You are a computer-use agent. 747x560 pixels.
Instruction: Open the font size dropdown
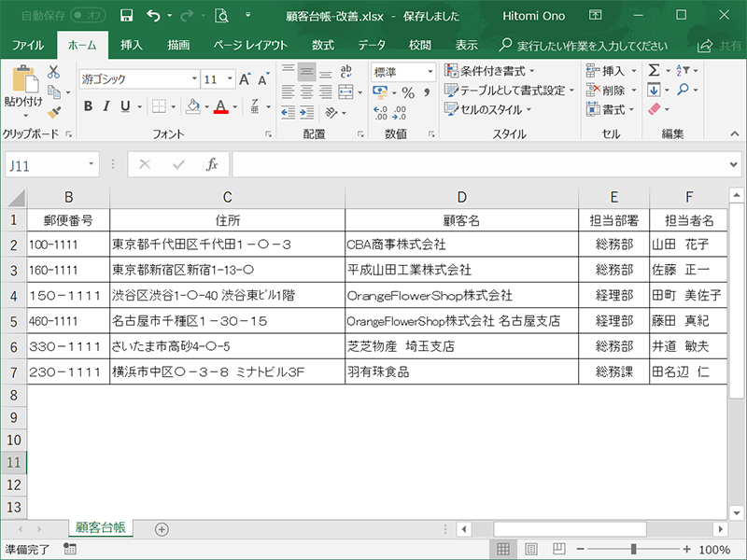point(230,79)
